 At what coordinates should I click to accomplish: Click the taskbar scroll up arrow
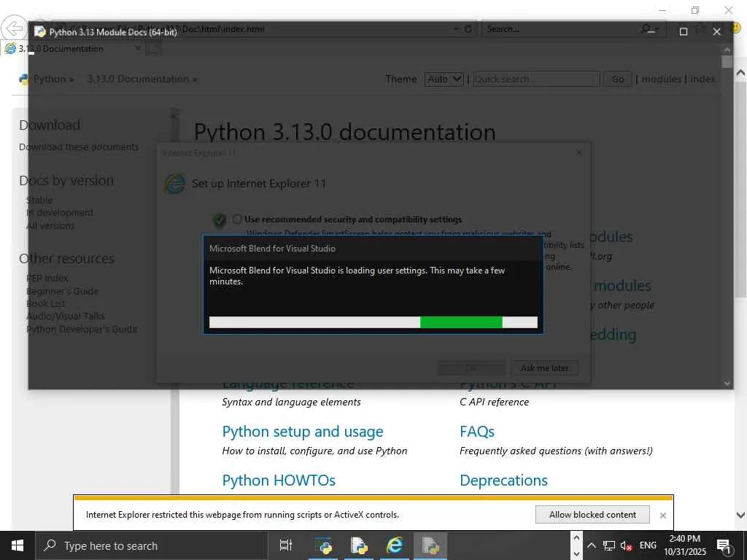pos(576,537)
